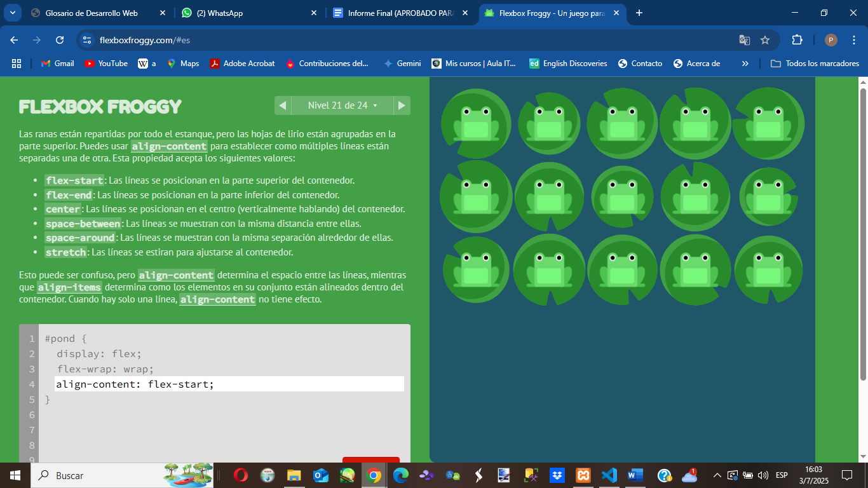The image size is (868, 488).
Task: Open the Adobe Acrobat bookmark
Action: tap(243, 64)
